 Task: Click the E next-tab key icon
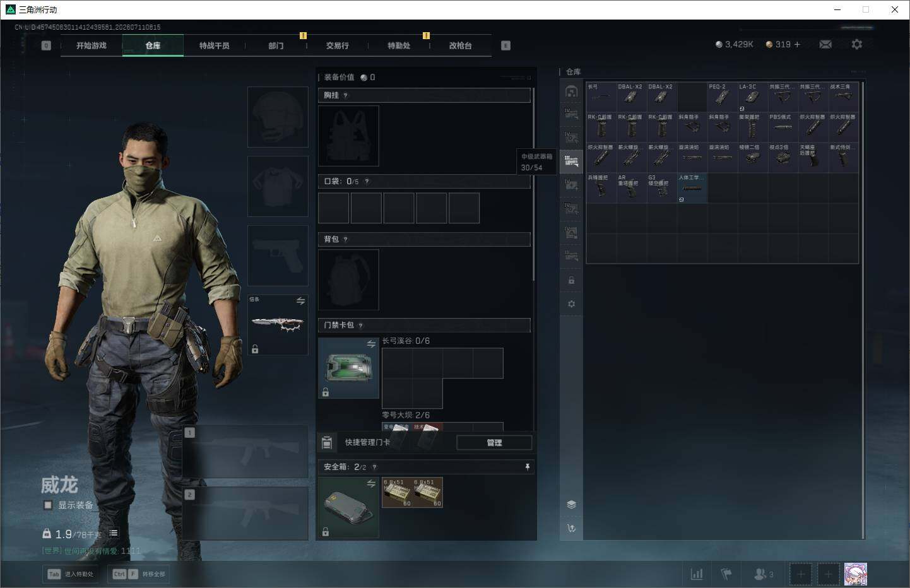coord(505,45)
